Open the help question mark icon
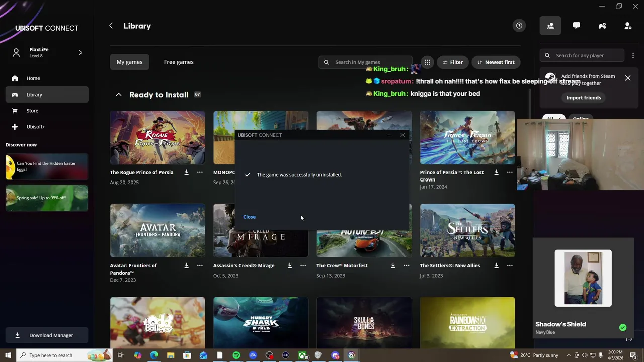 point(519,26)
